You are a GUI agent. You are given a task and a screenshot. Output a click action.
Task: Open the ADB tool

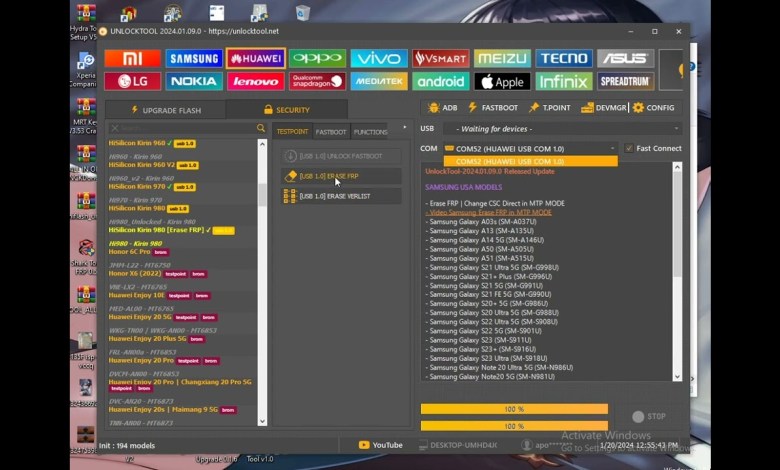[443, 107]
